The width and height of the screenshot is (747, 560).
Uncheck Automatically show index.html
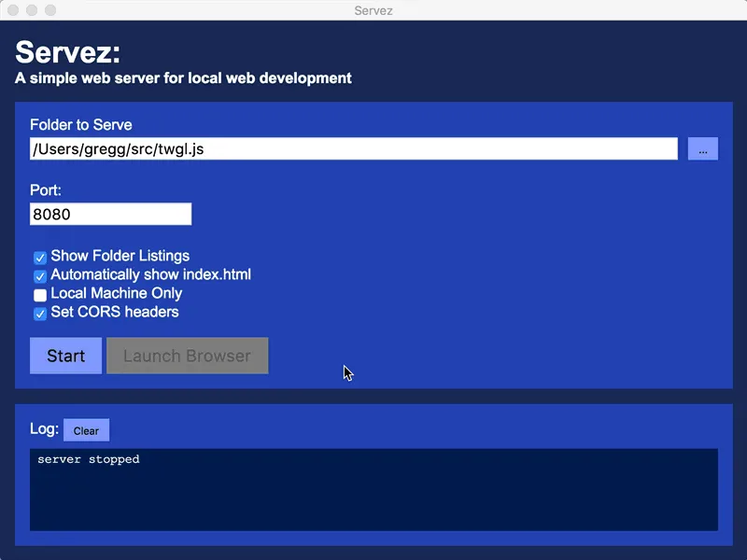coord(39,275)
